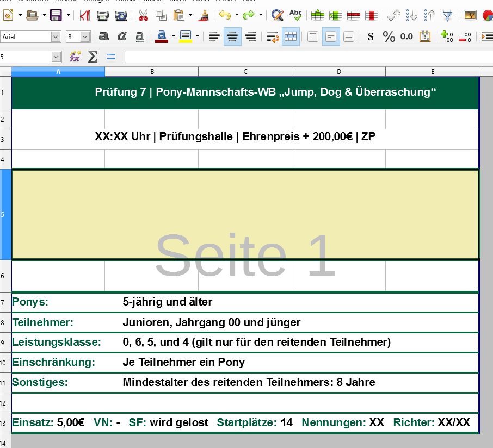Click the formula input line
493x448 pixels.
click(305, 57)
